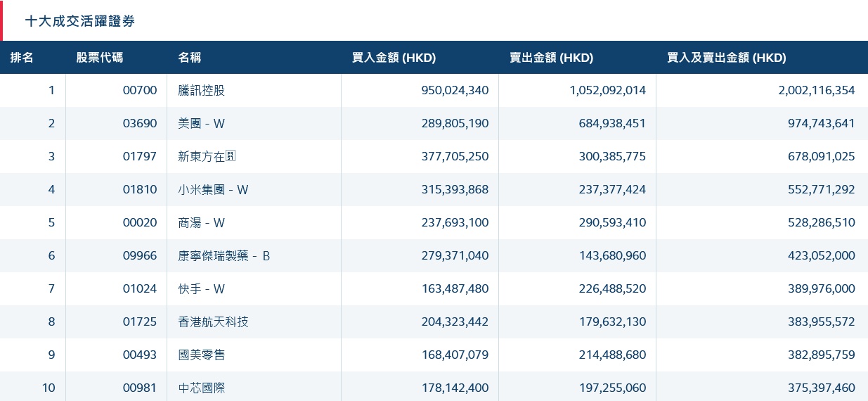Screen dimensions: 868x401
Task: Click the 十大成交活躍證券 section title
Action: (x=80, y=21)
